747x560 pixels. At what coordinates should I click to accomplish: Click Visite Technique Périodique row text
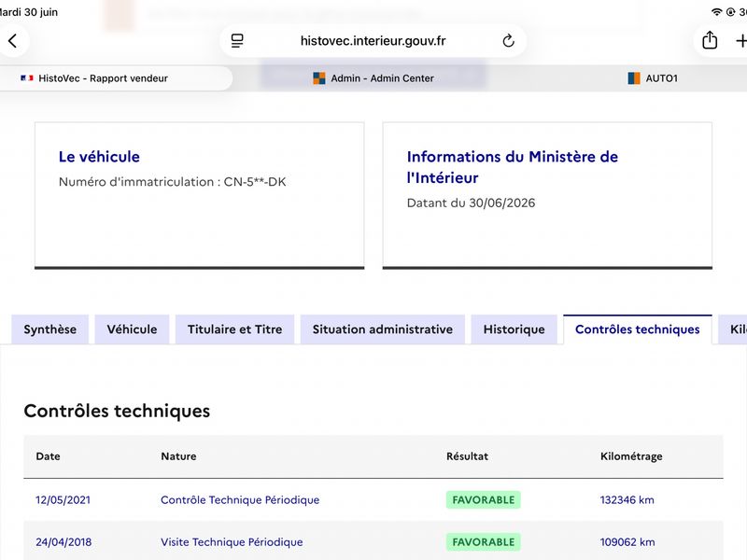[232, 542]
